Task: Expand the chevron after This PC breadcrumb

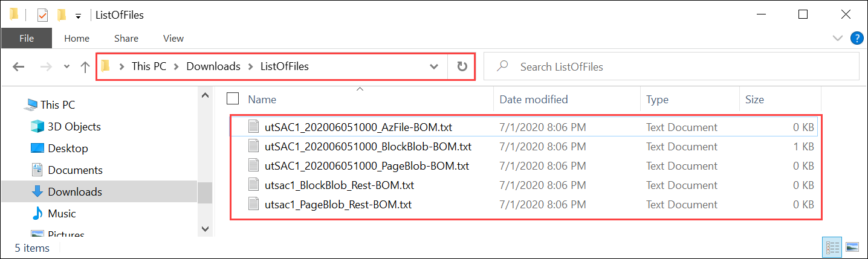Action: tap(177, 66)
